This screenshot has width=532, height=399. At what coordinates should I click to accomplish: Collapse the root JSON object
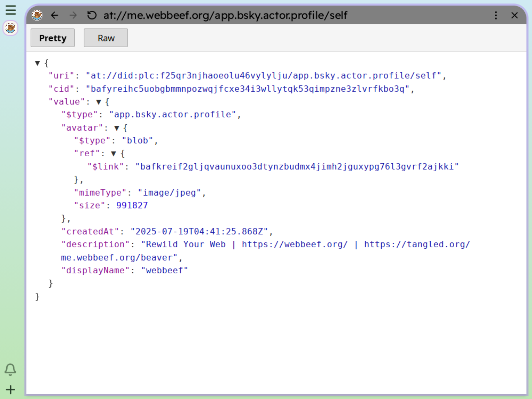(x=38, y=63)
